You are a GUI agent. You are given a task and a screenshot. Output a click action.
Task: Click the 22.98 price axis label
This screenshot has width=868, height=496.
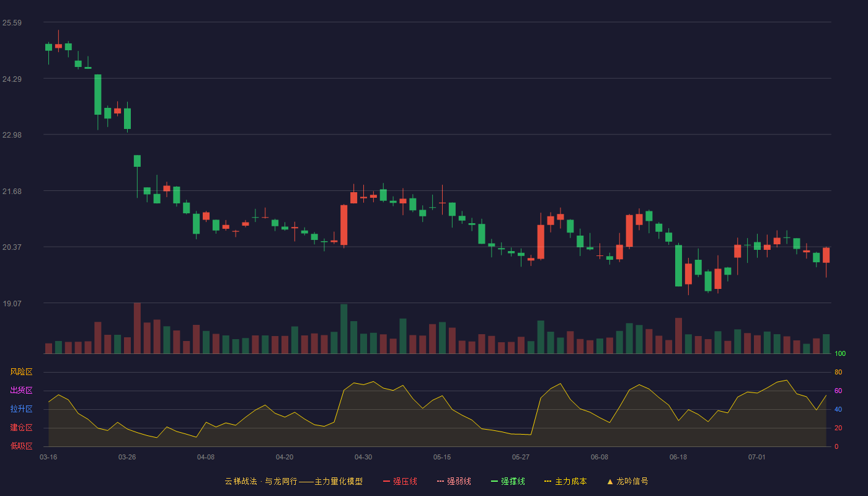[12, 135]
